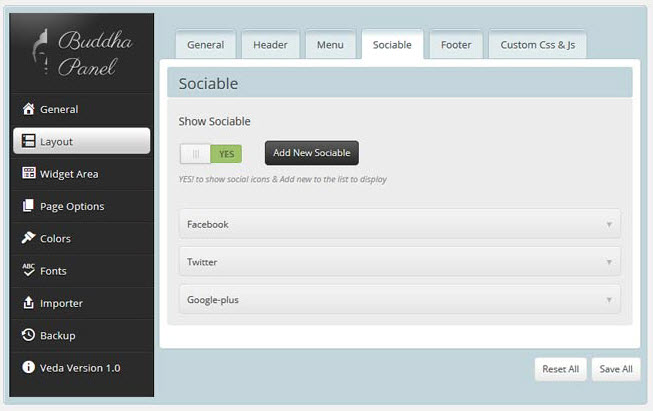Toggle the Show Sociable YES switch
This screenshot has height=411, width=653.
[x=211, y=154]
